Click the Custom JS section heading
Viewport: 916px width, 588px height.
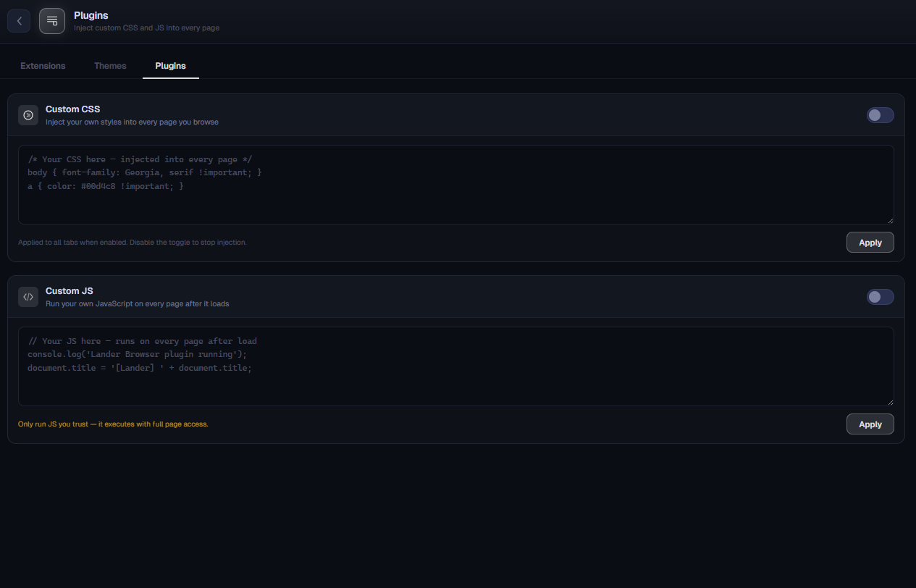click(x=69, y=291)
